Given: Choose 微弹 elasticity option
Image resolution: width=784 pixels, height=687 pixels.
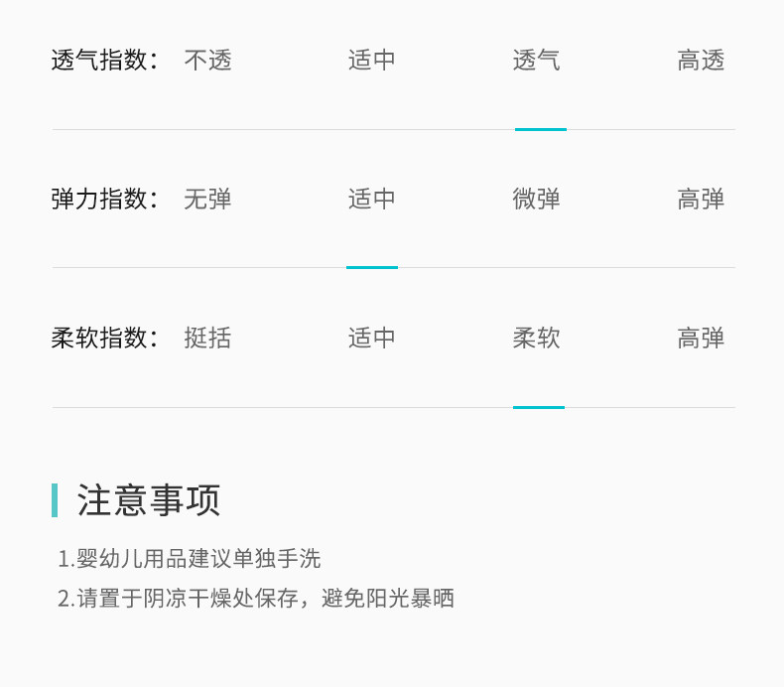Looking at the screenshot, I should 537,200.
